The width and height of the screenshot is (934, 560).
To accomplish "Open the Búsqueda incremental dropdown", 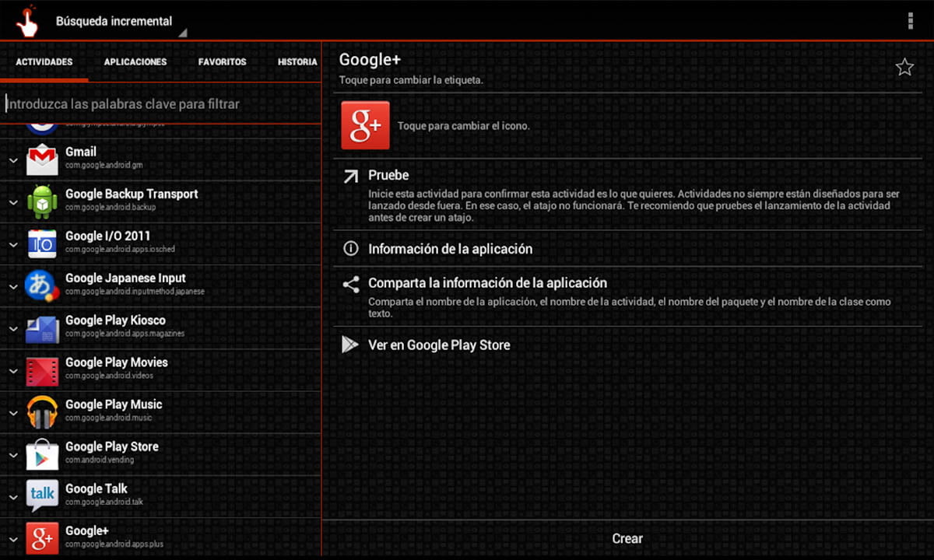I will [x=120, y=22].
